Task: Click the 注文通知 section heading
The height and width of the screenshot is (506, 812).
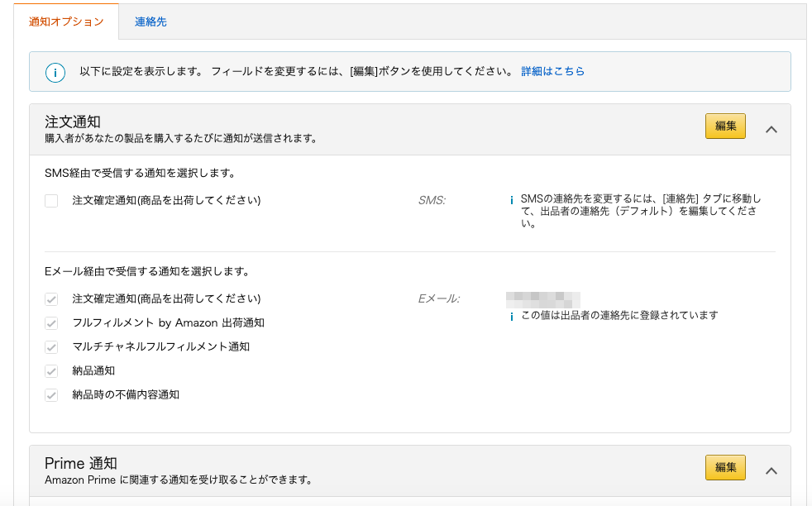Action: (73, 122)
